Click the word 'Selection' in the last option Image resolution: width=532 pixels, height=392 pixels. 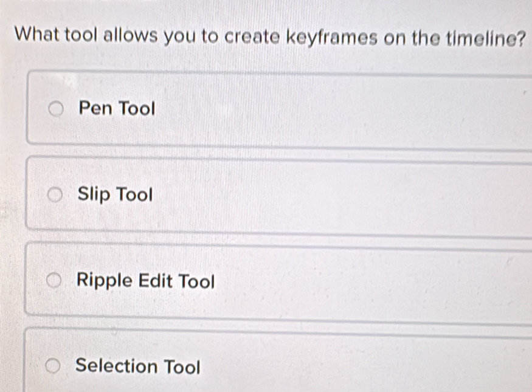116,365
